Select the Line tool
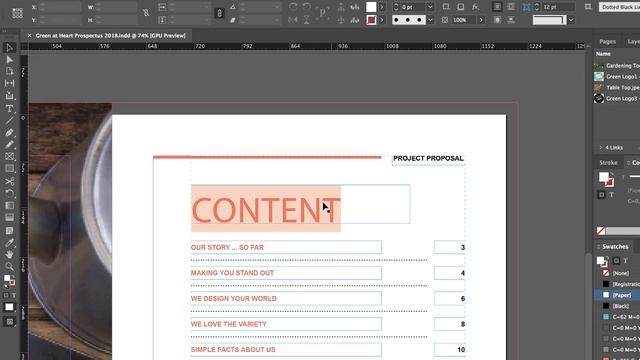The height and width of the screenshot is (360, 640). pos(9,120)
